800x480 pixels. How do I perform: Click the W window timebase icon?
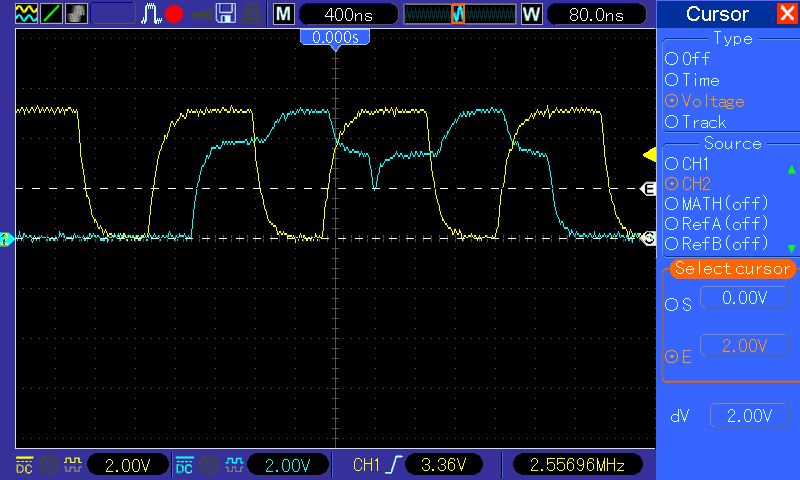531,14
